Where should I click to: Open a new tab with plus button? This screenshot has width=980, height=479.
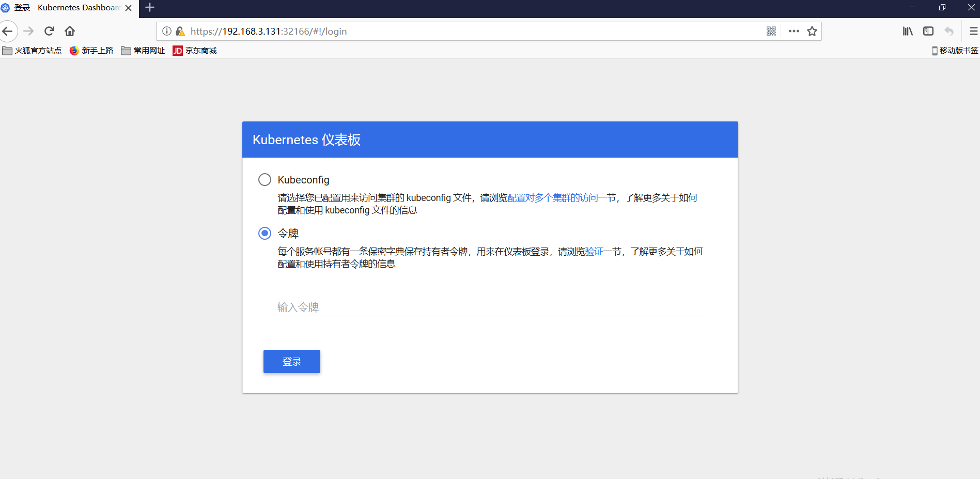[150, 7]
